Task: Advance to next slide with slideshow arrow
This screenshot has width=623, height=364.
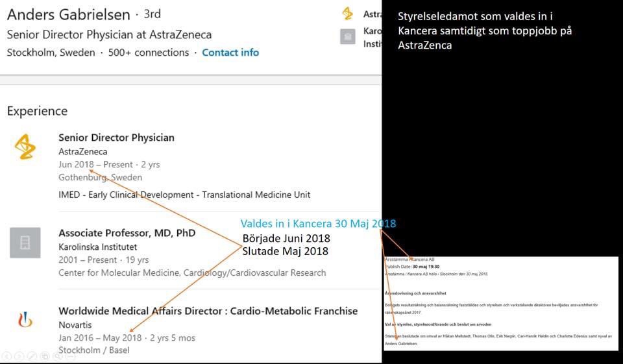Action: coord(19,356)
